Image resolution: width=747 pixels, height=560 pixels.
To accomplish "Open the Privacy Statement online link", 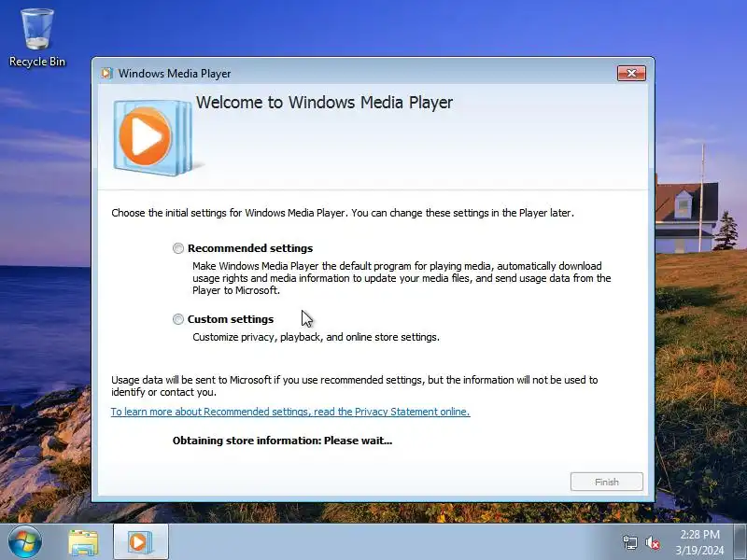I will [290, 412].
